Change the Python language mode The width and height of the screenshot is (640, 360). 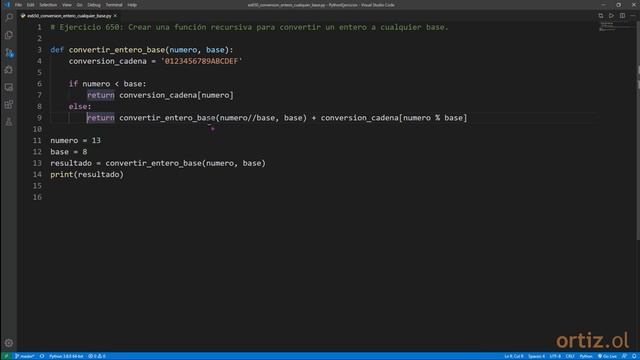tap(586, 356)
